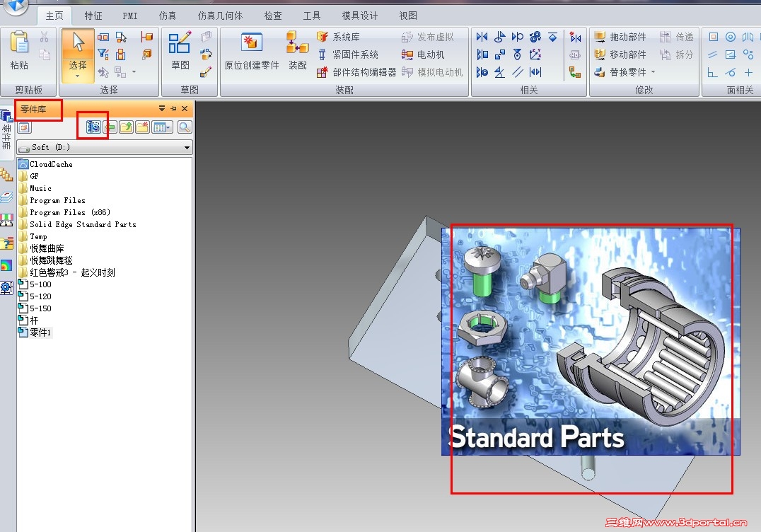Switch to the PMI tab

pyautogui.click(x=130, y=16)
